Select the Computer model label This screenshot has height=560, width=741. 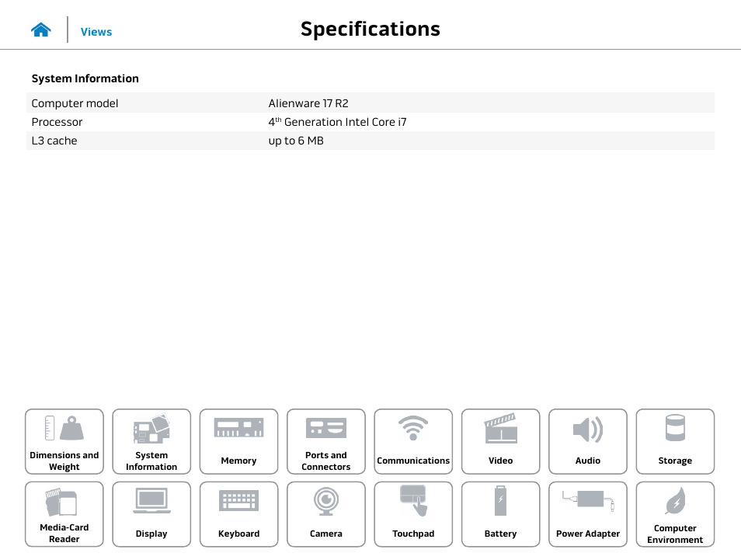tap(75, 103)
